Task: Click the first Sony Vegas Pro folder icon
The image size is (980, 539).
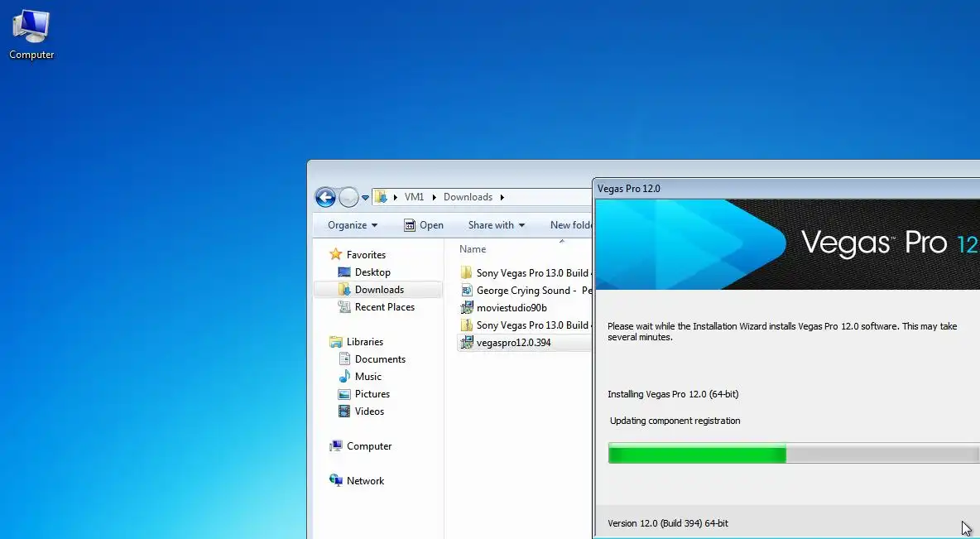Action: tap(466, 272)
